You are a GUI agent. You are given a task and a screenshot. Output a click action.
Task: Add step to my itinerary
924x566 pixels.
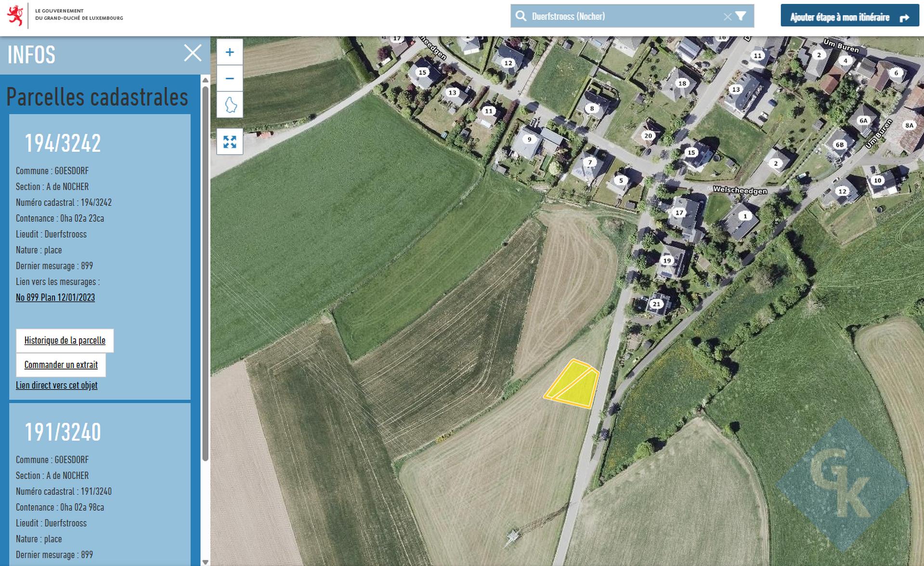849,17
